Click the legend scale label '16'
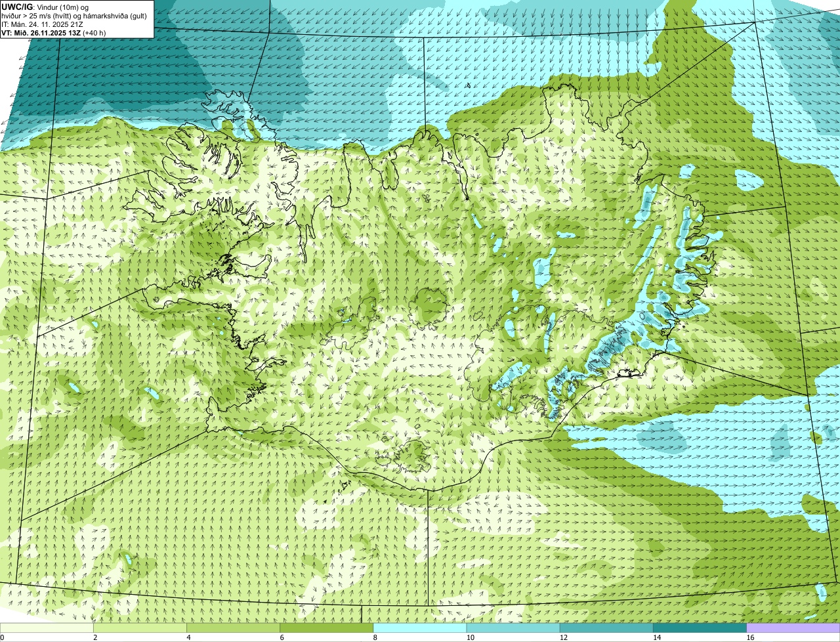The width and height of the screenshot is (840, 642). click(x=750, y=637)
